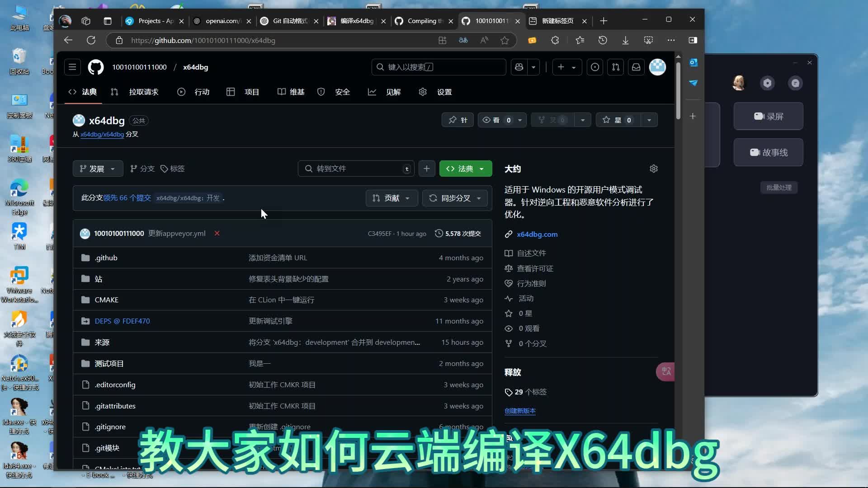Click the failed build red X status
Screen dimensions: 868x488
click(217, 233)
